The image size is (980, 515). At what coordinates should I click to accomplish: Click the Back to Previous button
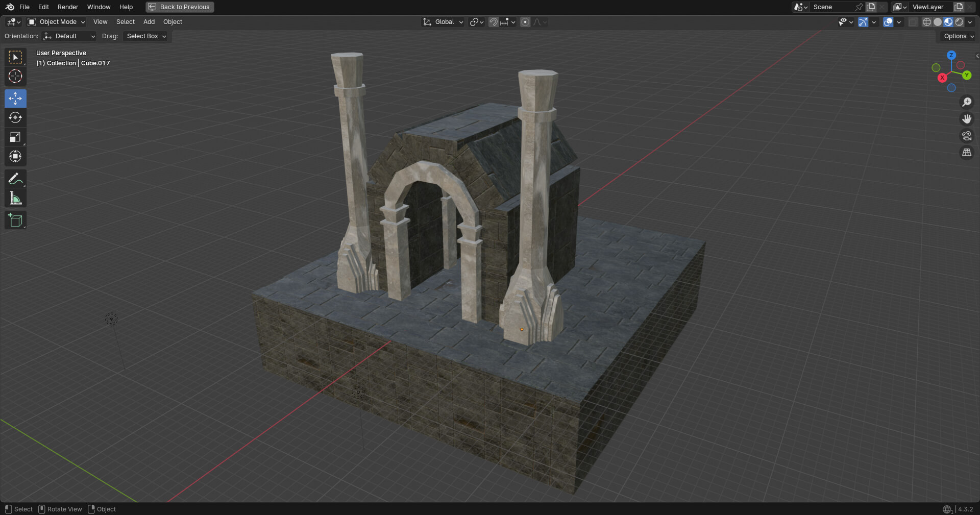coord(180,7)
